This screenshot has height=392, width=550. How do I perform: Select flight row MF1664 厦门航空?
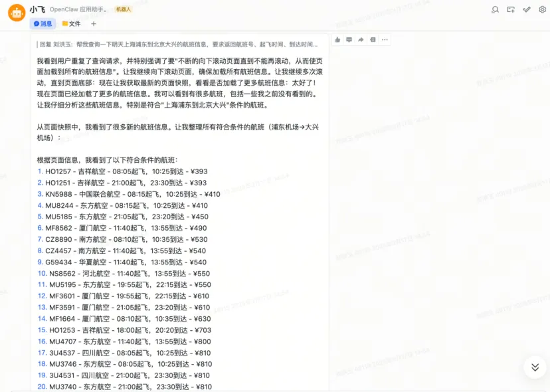[124, 319]
